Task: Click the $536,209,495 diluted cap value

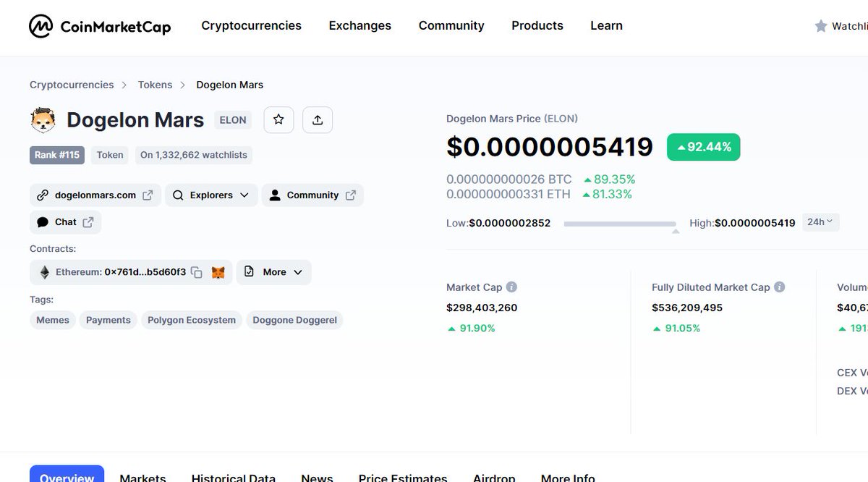Action: click(687, 308)
